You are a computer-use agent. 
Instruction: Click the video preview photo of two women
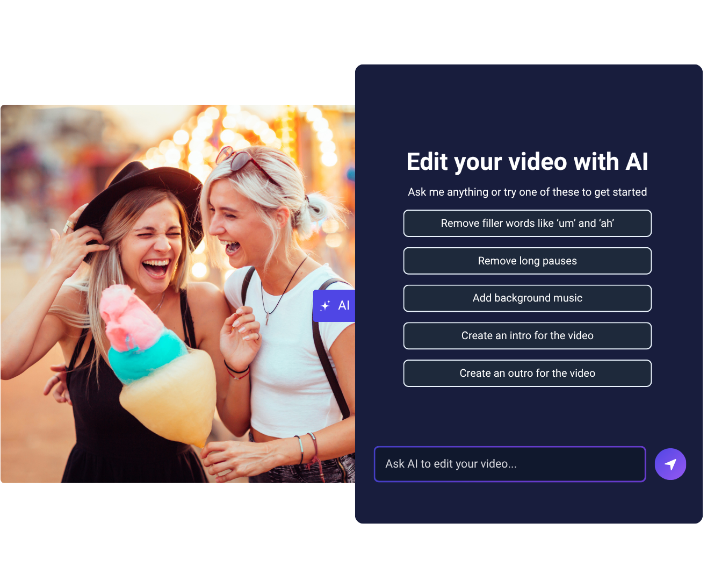pos(178,294)
